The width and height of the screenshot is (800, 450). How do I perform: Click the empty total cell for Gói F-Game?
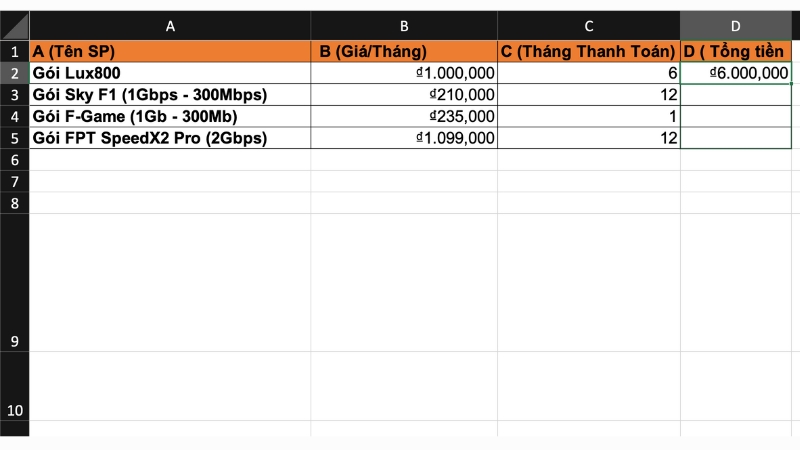pyautogui.click(x=736, y=117)
